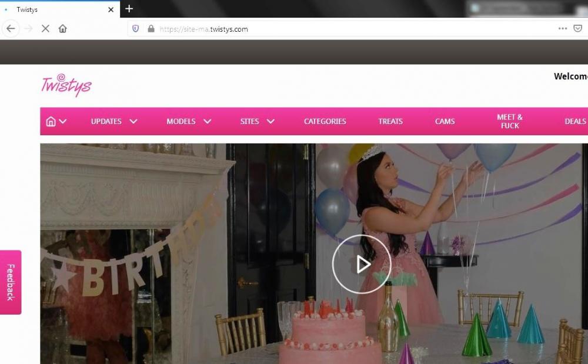Screen dimensions: 588x364
Task: Expand the Sites dropdown arrow
Action: tap(270, 121)
